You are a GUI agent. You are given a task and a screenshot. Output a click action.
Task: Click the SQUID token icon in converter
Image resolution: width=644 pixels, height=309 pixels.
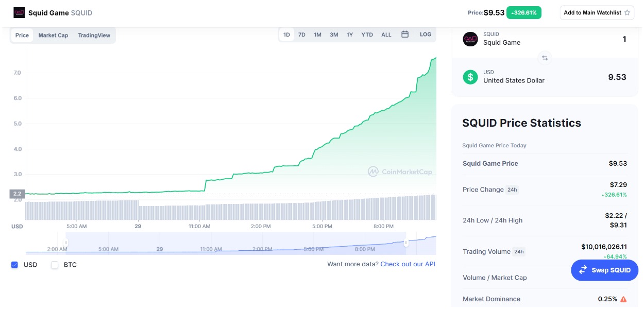click(470, 39)
